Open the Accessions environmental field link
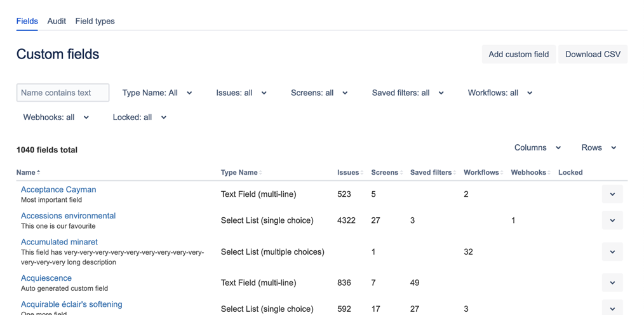Image resolution: width=644 pixels, height=315 pixels. pyautogui.click(x=68, y=216)
